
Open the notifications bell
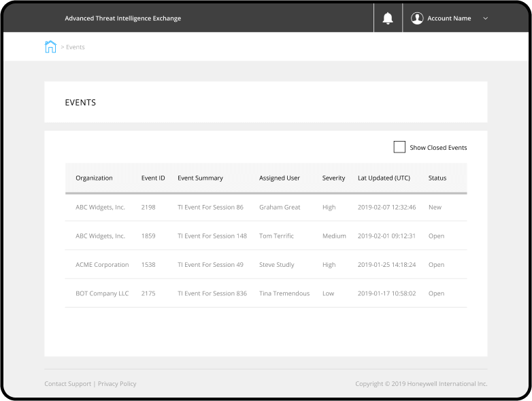click(388, 18)
